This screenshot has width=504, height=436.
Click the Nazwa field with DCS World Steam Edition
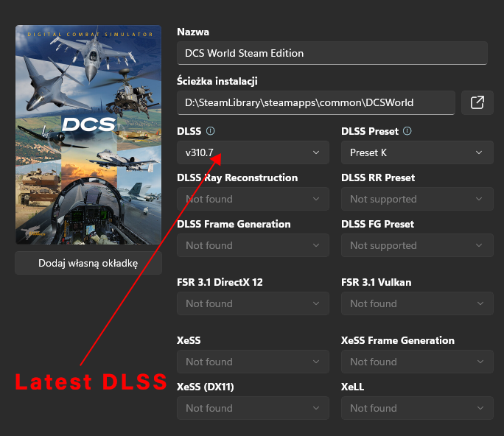pos(332,53)
